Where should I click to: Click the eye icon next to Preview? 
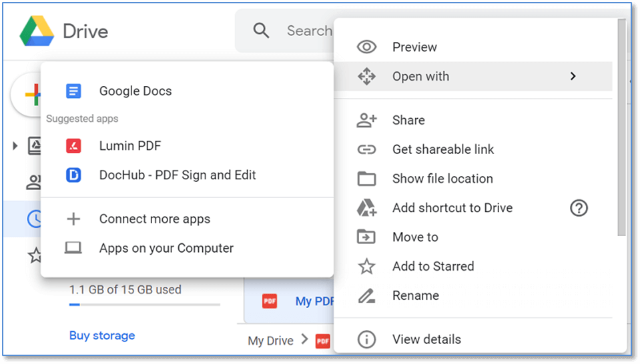click(366, 47)
